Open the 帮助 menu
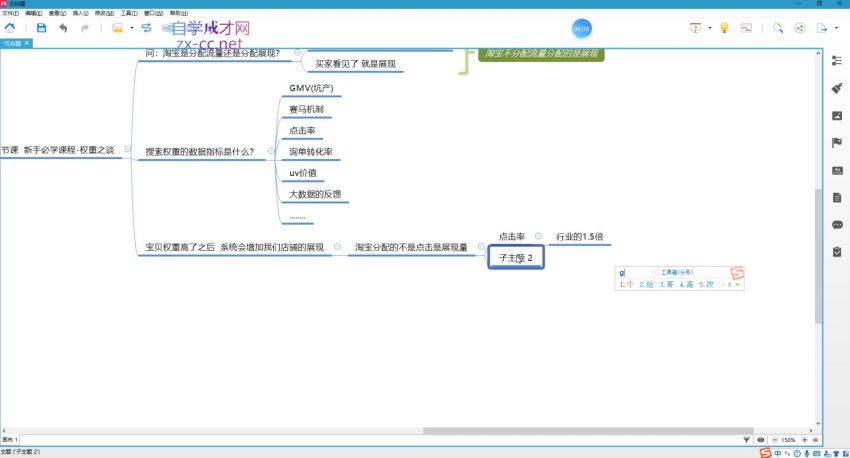 click(x=179, y=13)
